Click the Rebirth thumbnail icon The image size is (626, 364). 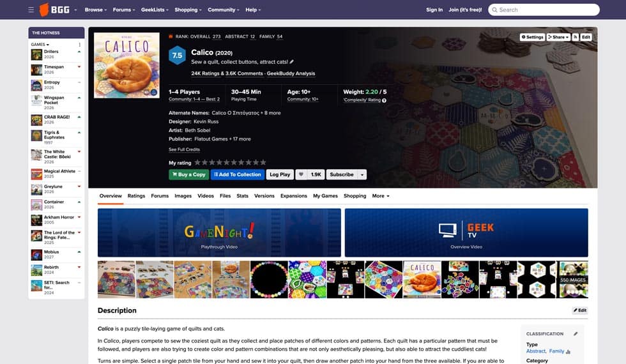tap(37, 270)
